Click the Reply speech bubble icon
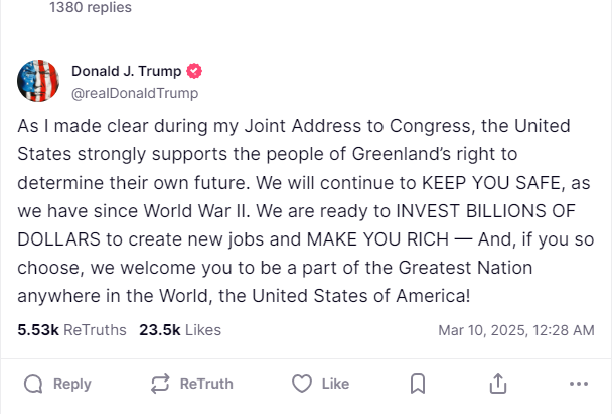This screenshot has height=414, width=612. click(x=33, y=384)
